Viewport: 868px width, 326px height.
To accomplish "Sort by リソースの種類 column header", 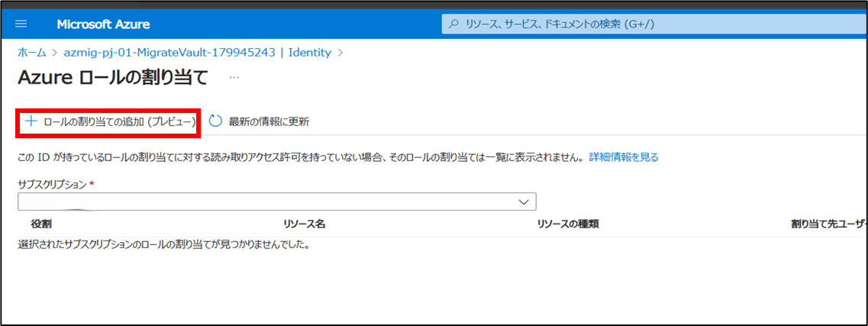I will coord(568,224).
